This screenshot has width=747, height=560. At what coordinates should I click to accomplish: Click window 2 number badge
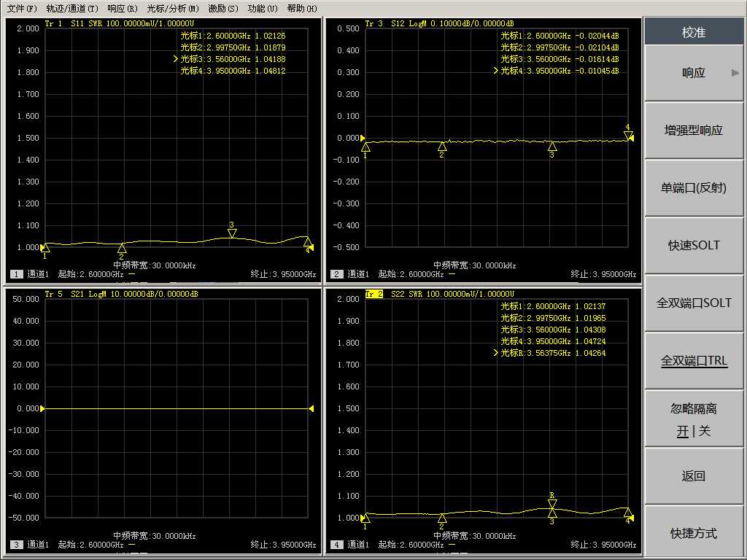point(336,274)
